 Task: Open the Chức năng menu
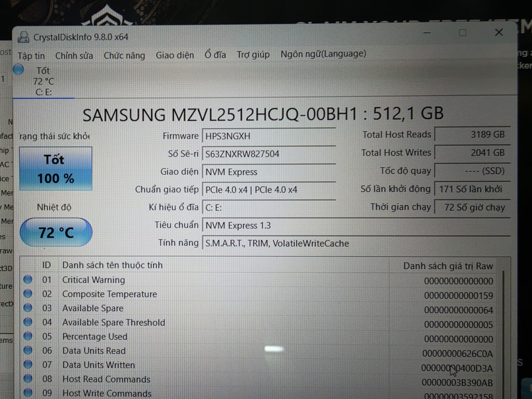click(124, 55)
